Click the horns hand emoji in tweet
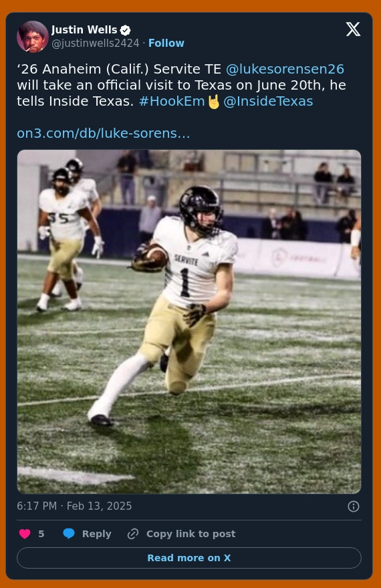Image resolution: width=381 pixels, height=588 pixels. click(x=213, y=102)
